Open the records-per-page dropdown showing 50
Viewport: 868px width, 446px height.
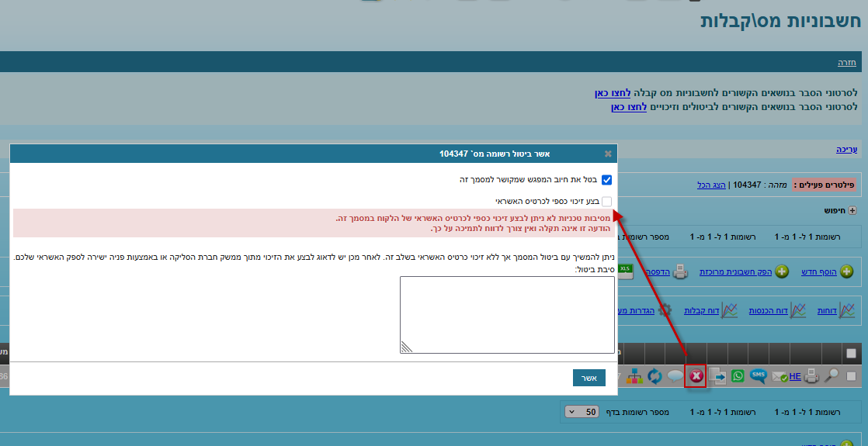point(582,412)
